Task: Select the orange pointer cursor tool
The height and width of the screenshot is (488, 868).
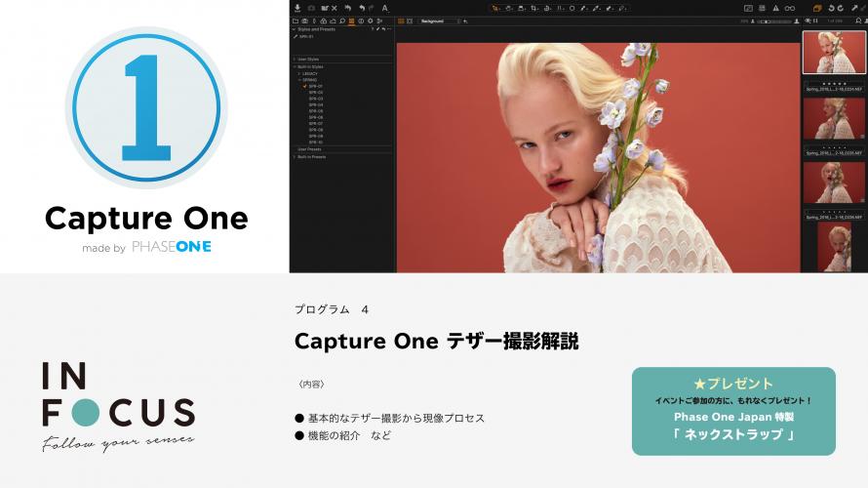Action: pos(494,9)
